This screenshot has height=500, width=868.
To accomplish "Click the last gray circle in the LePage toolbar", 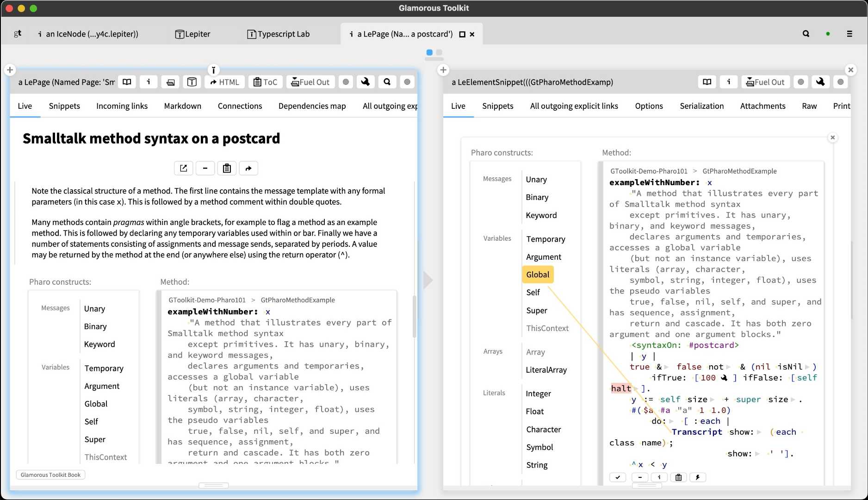I will (407, 82).
